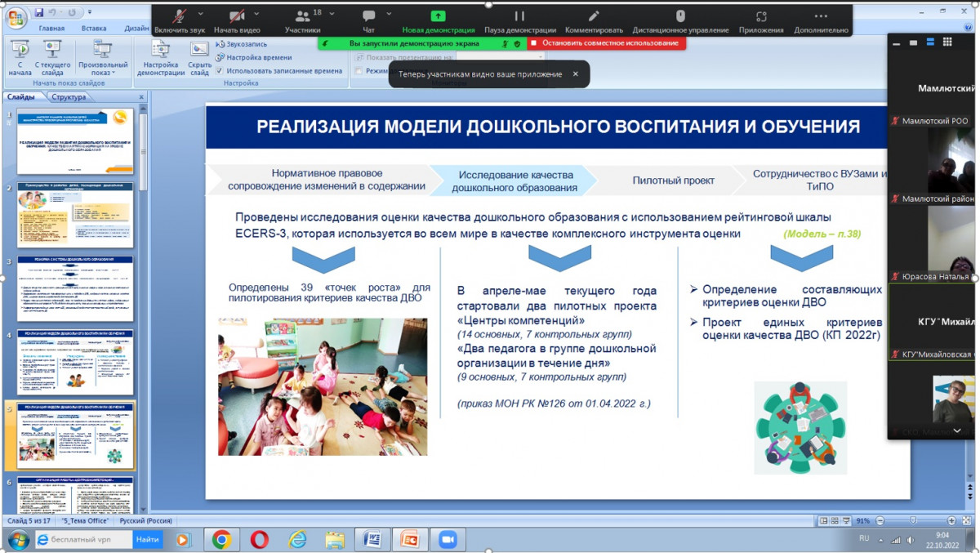The image size is (980, 553).
Task: Toggle 'Использовать записанные времена' checkbox
Action: (220, 71)
